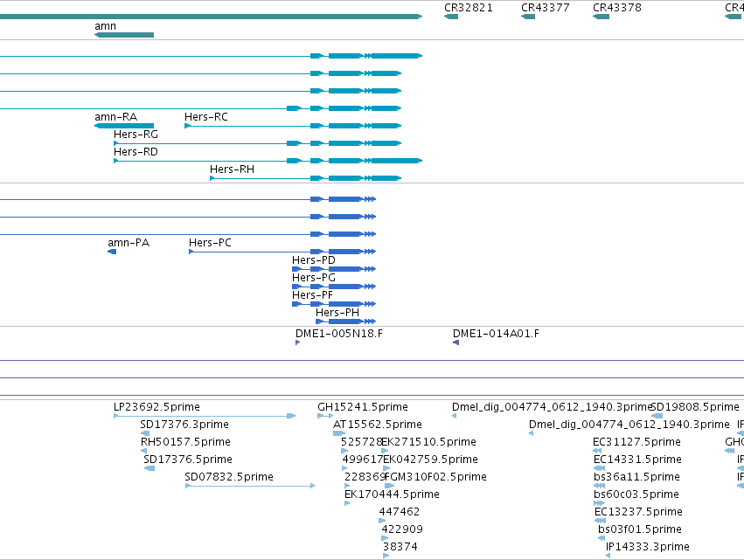Select the EK042759.5prime EST label

(x=430, y=460)
